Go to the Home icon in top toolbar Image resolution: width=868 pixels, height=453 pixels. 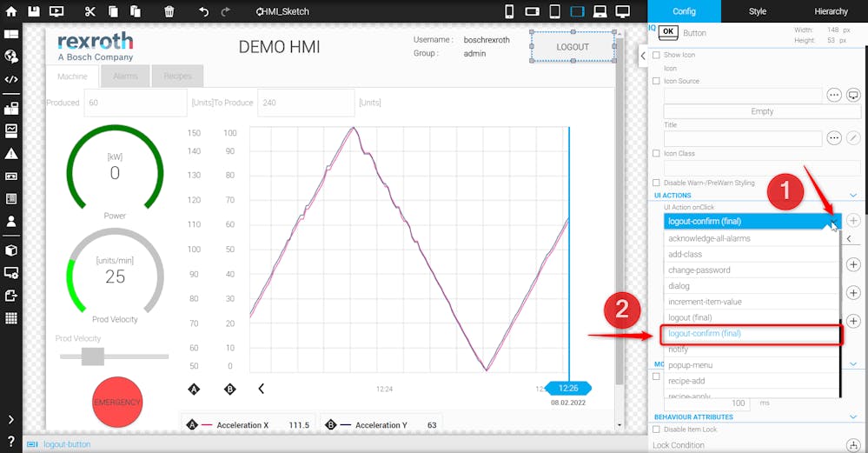[11, 11]
